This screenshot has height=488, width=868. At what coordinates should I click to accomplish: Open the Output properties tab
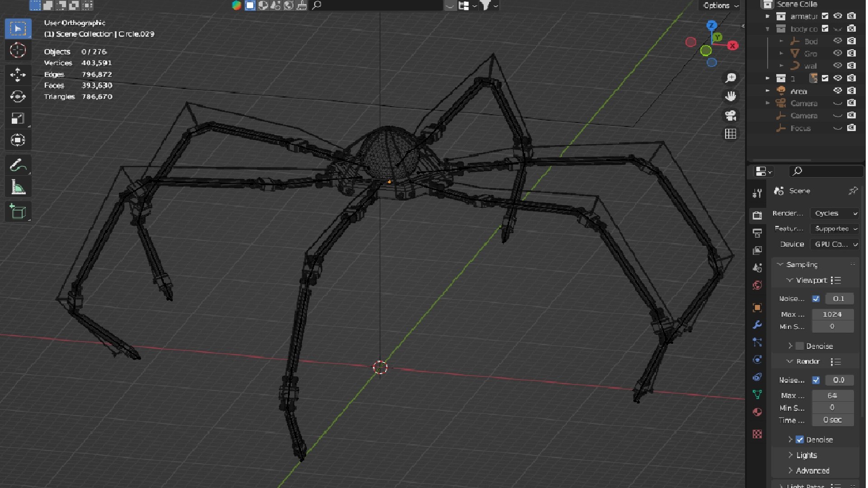tap(757, 233)
